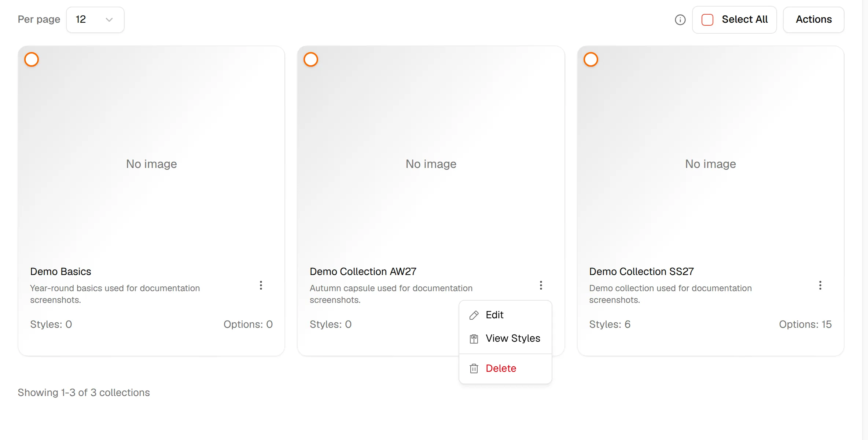Select the Demo Collection AW27 card's circle

pyautogui.click(x=311, y=59)
